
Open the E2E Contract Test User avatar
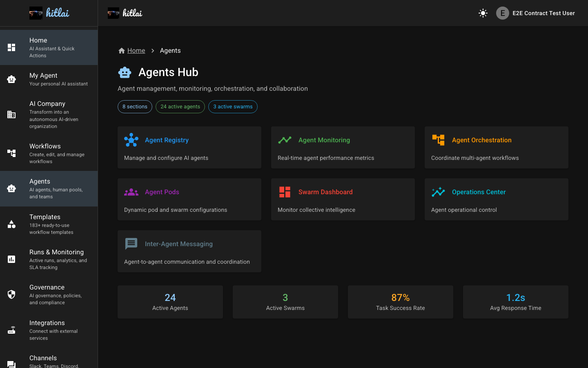502,13
